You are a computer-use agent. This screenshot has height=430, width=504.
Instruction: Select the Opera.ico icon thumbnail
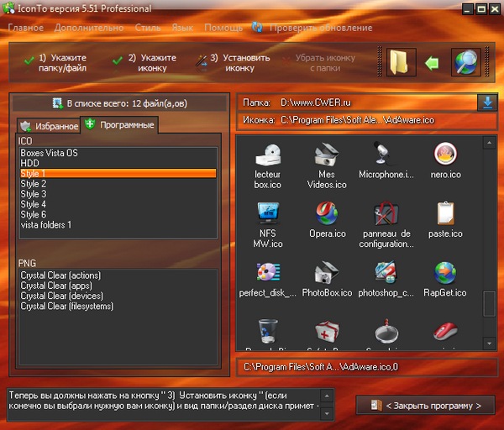(327, 218)
